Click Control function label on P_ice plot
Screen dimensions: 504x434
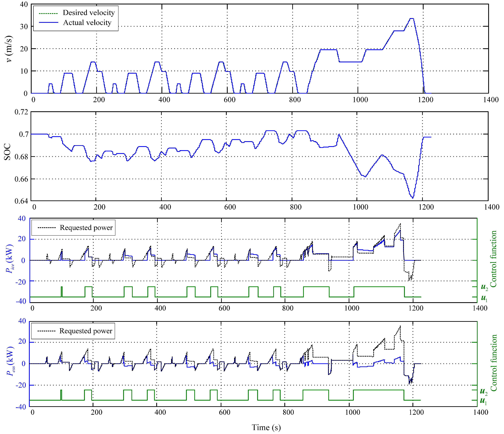493,259
